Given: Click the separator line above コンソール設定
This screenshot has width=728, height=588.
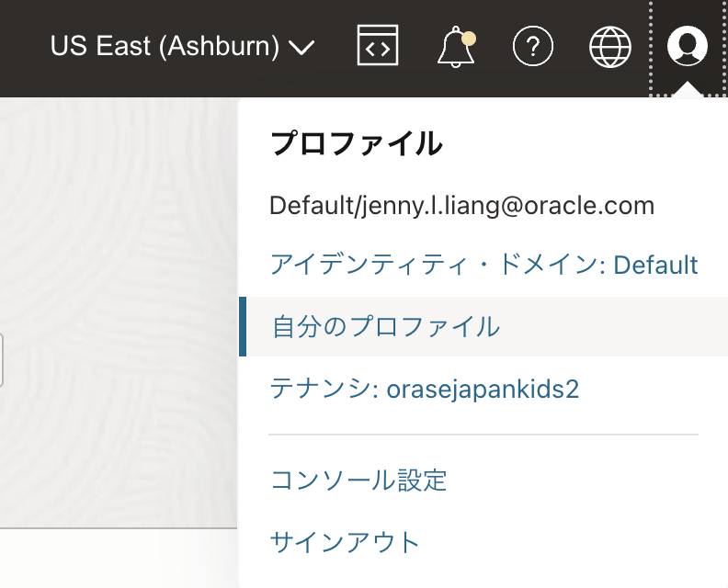Looking at the screenshot, I should 483,434.
